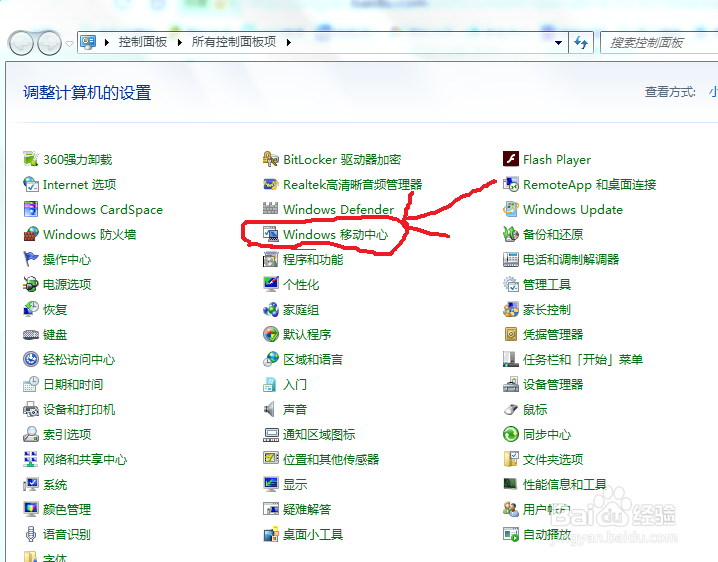Expand the arrow after 所有控制面板项 breadcrumb
Image resolution: width=718 pixels, height=562 pixels.
pyautogui.click(x=288, y=42)
